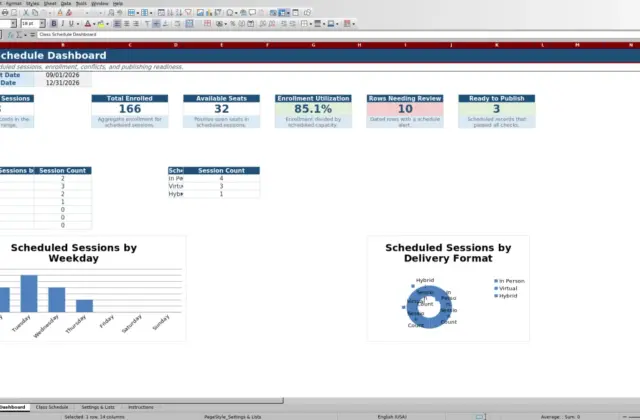This screenshot has width=640, height=420.
Task: Click the AutoFilter funnel icon
Action: coord(188,13)
